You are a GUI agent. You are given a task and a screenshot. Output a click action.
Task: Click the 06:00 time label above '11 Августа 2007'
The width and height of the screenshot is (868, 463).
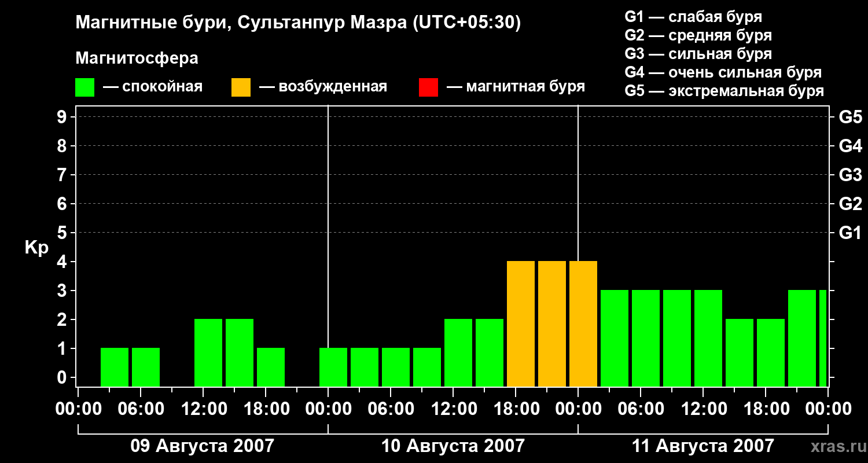click(x=641, y=409)
